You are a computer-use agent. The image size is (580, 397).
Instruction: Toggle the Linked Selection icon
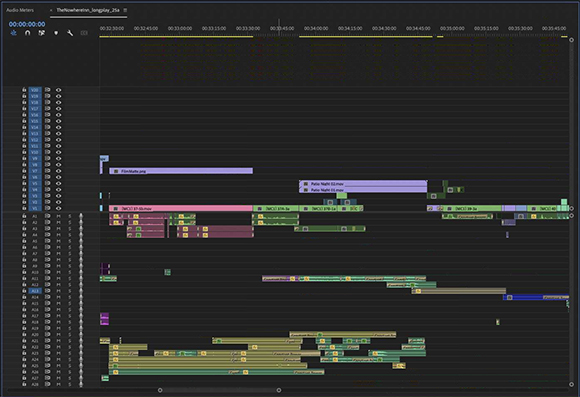coord(41,33)
